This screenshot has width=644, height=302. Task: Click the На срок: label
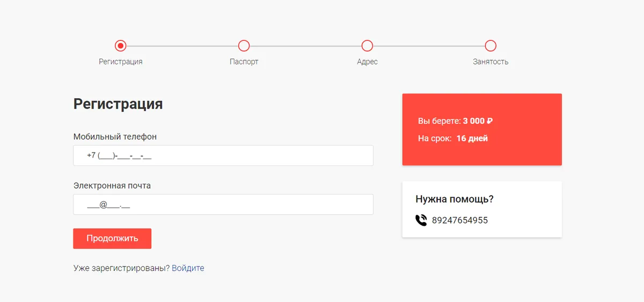[435, 138]
